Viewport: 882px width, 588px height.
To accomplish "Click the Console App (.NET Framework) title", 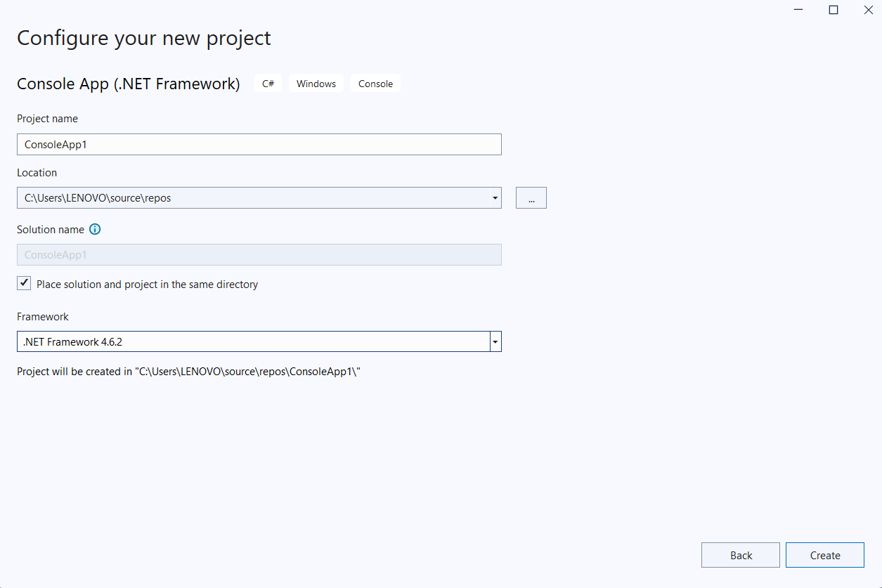I will [x=128, y=84].
